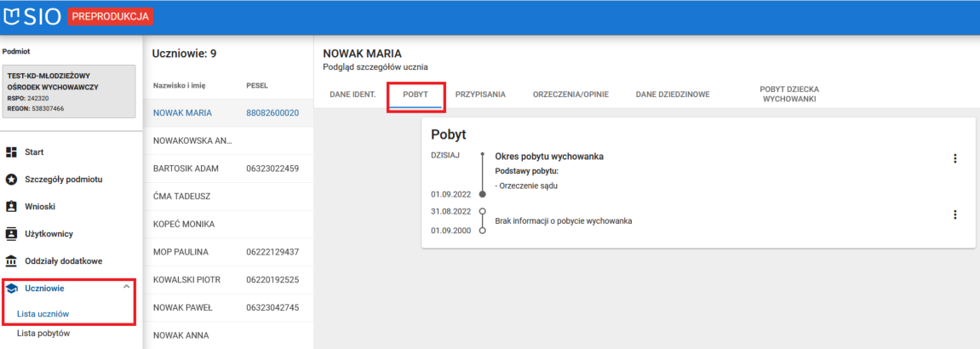Click the Szczegóły podmiotu star icon
The height and width of the screenshot is (349, 980).
pos(10,180)
